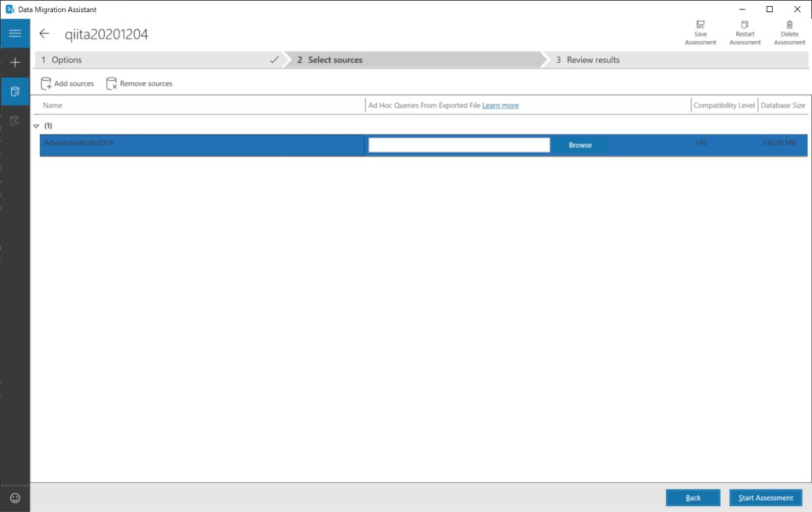Click the 140 compatibility level value
The height and width of the screenshot is (512, 812).
pos(700,143)
